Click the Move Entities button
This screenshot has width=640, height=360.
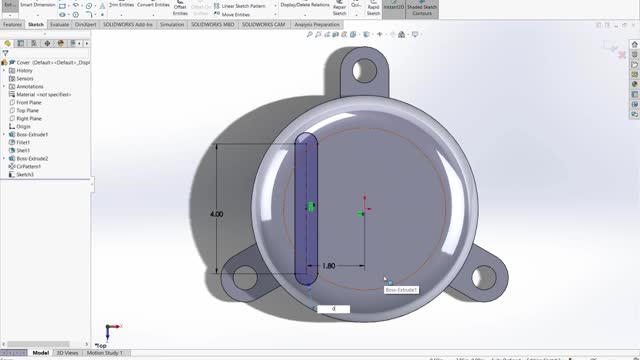232,14
